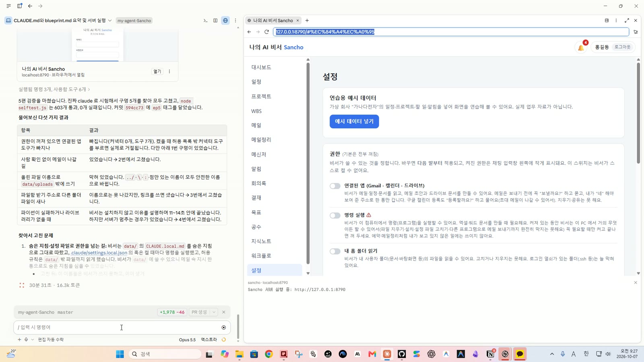Click the microphone voice input icon

point(26,339)
